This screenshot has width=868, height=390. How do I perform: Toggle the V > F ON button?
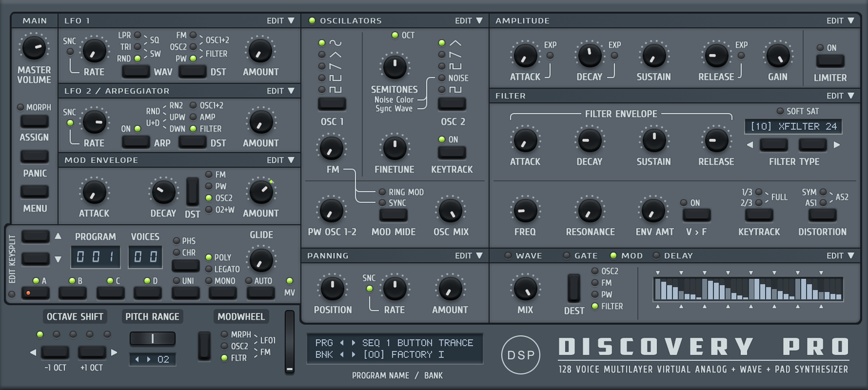[x=696, y=215]
